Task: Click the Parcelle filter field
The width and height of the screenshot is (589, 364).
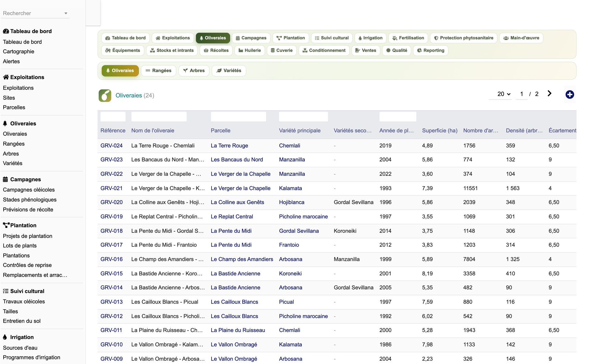Action: [x=239, y=117]
